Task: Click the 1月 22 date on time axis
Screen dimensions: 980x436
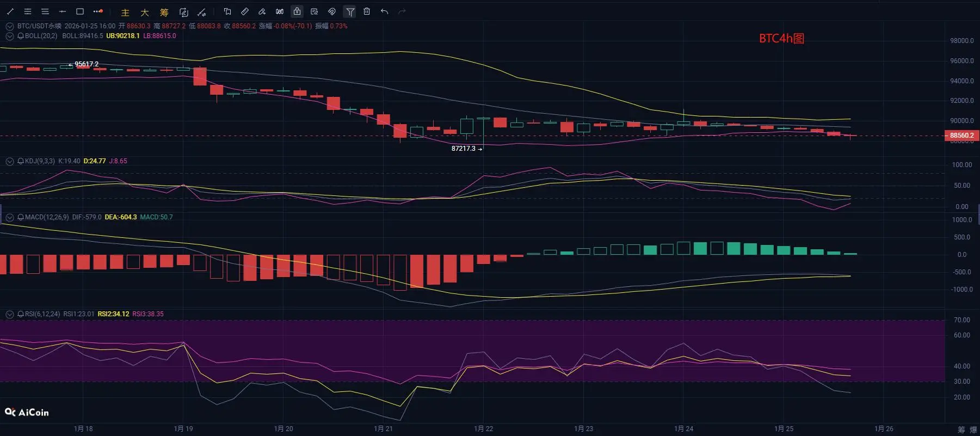Action: point(484,429)
